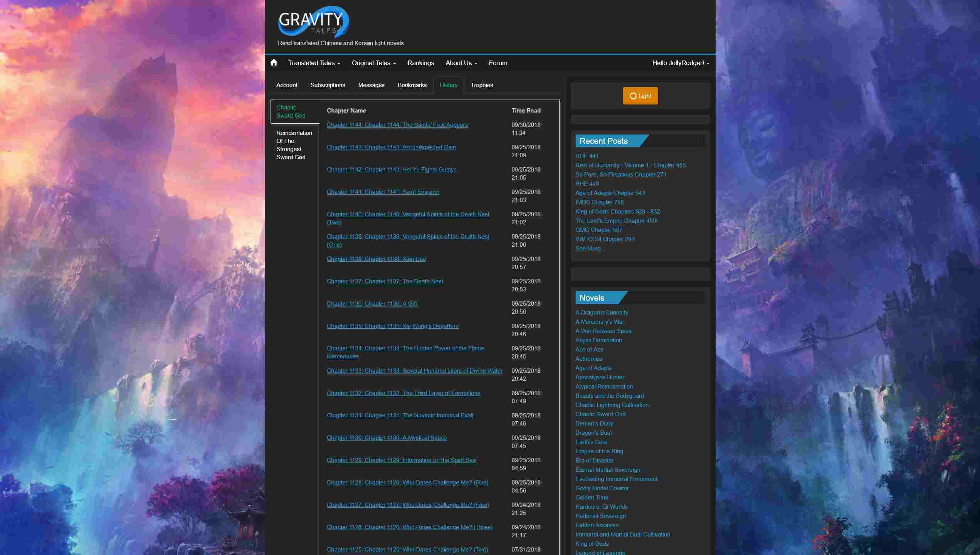
Task: Select the History tab
Action: [x=449, y=85]
